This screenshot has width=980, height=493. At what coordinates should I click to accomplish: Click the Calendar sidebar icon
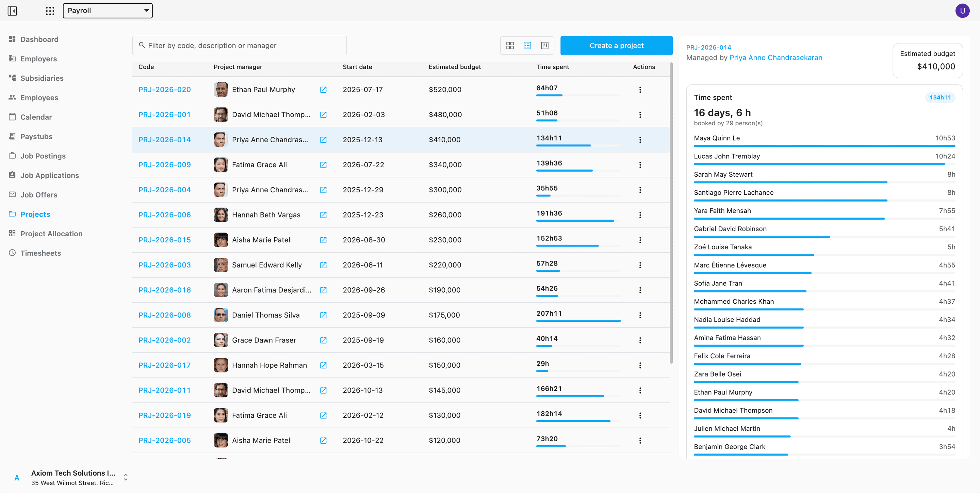[12, 117]
